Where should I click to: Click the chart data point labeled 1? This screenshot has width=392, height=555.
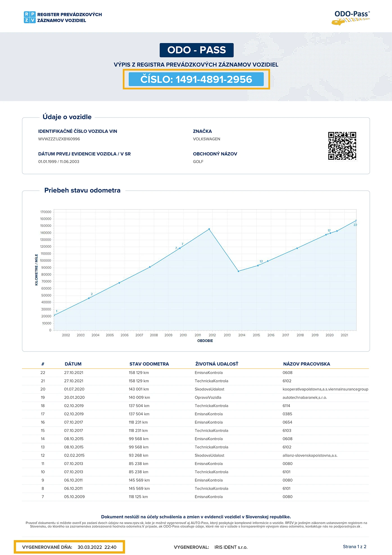[x=54, y=315]
